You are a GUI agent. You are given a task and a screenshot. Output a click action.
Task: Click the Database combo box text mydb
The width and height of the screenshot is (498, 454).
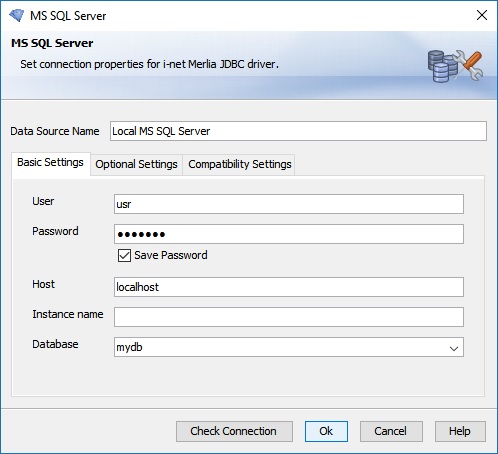point(129,347)
